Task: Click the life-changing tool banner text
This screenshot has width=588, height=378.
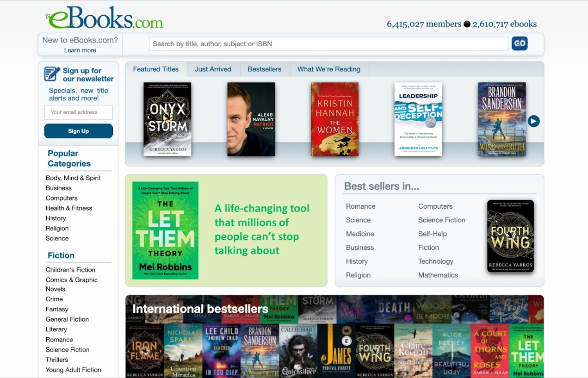Action: [x=262, y=229]
